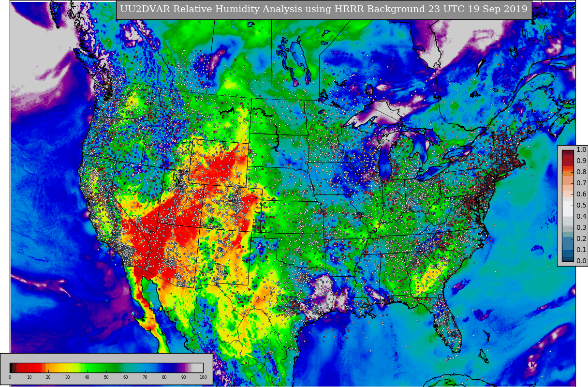Click the 0.1 label on right colorbar
This screenshot has height=387, width=588.
click(x=581, y=250)
